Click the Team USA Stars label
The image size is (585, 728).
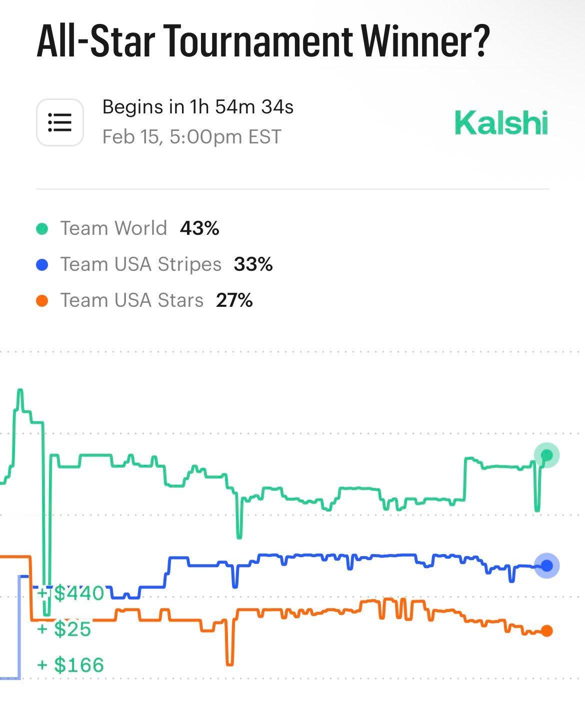pyautogui.click(x=132, y=300)
